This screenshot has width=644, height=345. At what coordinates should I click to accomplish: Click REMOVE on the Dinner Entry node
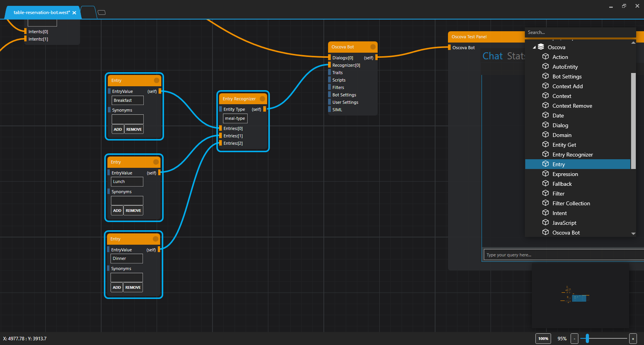133,287
